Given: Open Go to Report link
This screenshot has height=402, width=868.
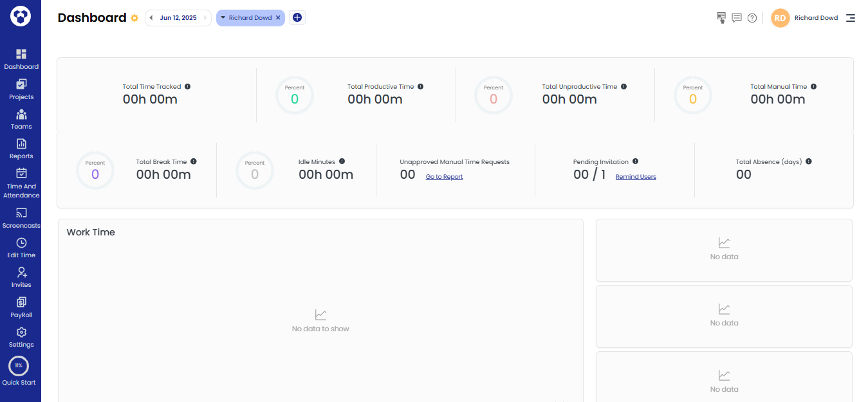Looking at the screenshot, I should coord(444,176).
